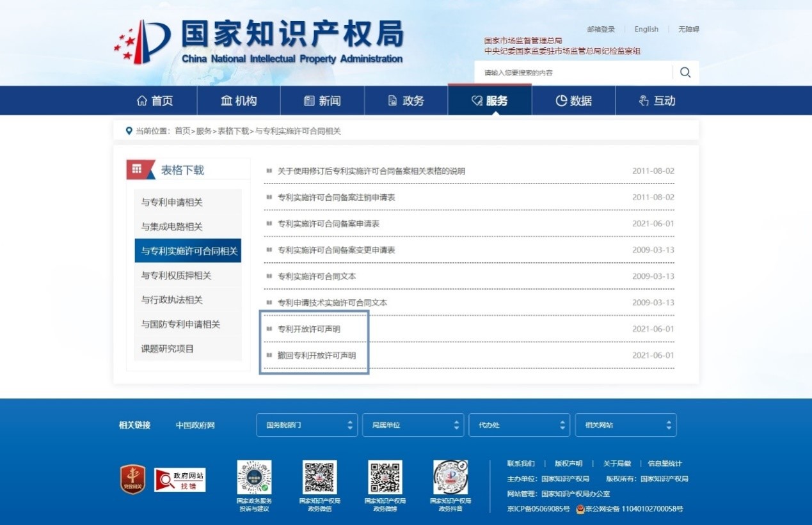
Task: Click the 国家知识产权局政务抖音 QR code
Action: coord(450,477)
